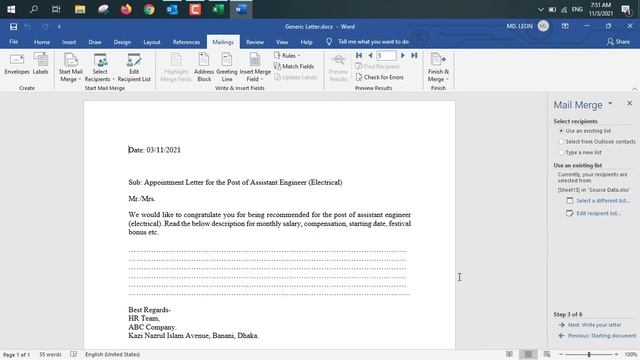
Task: Click Select a different list link
Action: coord(603,200)
